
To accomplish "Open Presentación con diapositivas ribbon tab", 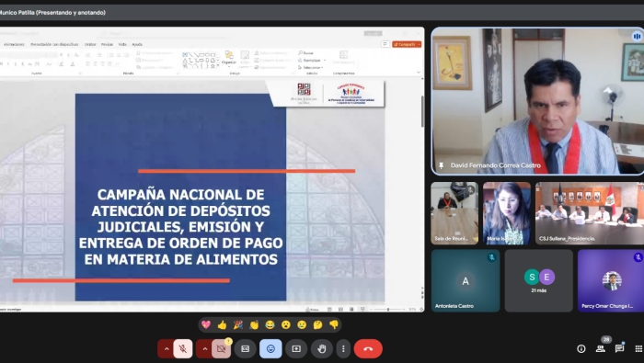I will click(54, 44).
